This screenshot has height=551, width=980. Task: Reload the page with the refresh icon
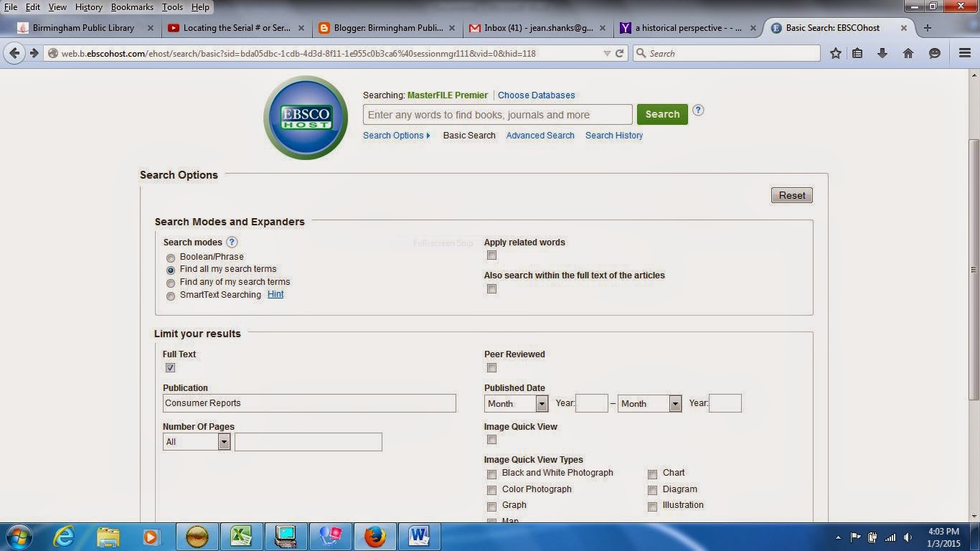pyautogui.click(x=620, y=53)
